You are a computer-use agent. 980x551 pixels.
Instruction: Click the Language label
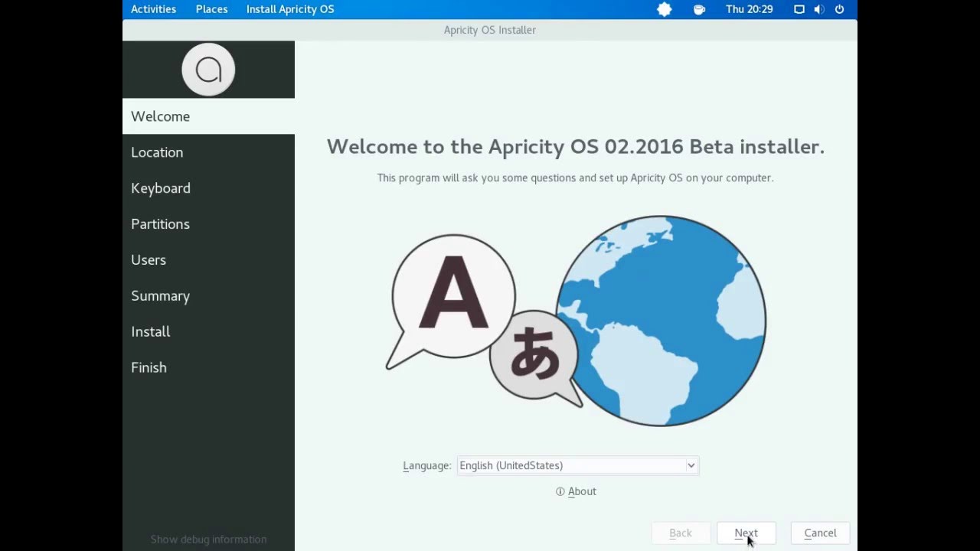coord(426,465)
